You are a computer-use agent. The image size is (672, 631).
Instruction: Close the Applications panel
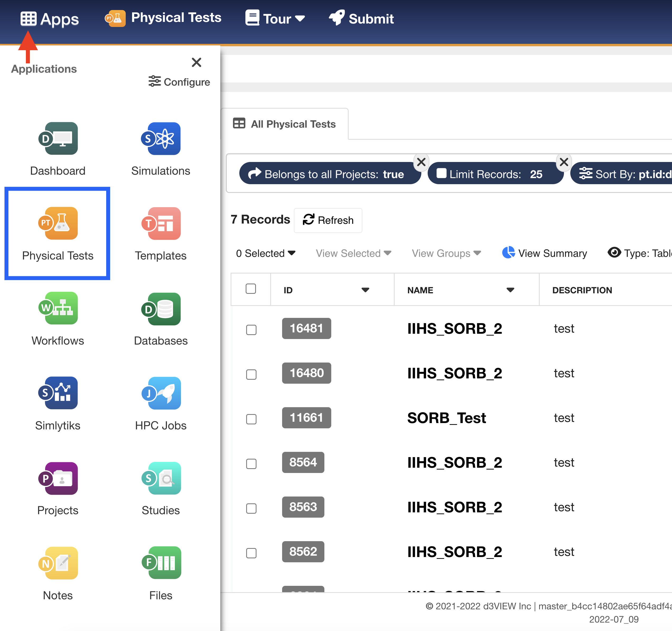tap(196, 62)
